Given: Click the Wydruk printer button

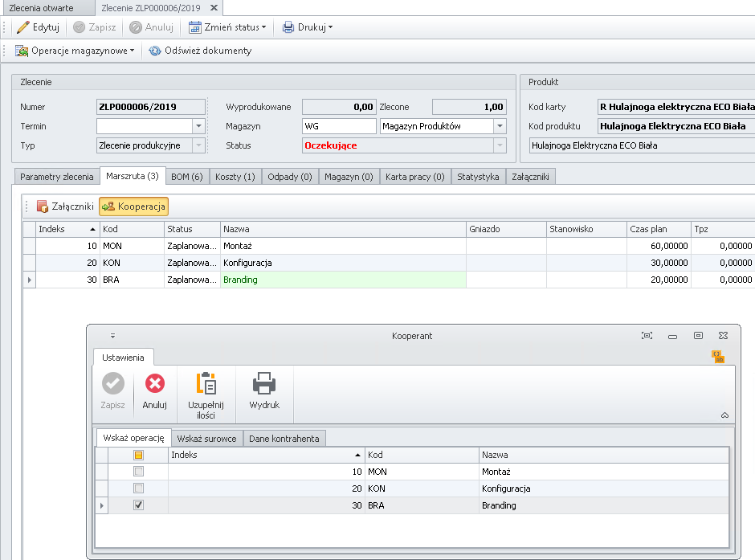Looking at the screenshot, I should click(264, 391).
